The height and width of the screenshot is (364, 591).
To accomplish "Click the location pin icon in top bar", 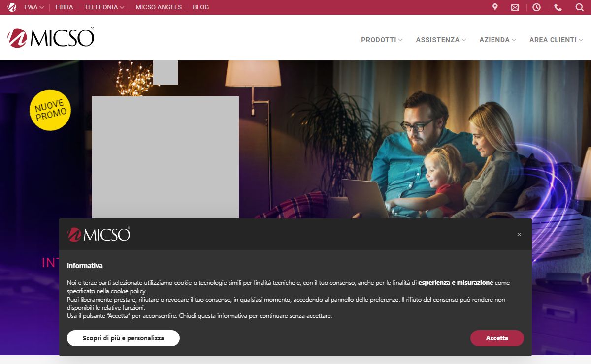I will coord(495,7).
